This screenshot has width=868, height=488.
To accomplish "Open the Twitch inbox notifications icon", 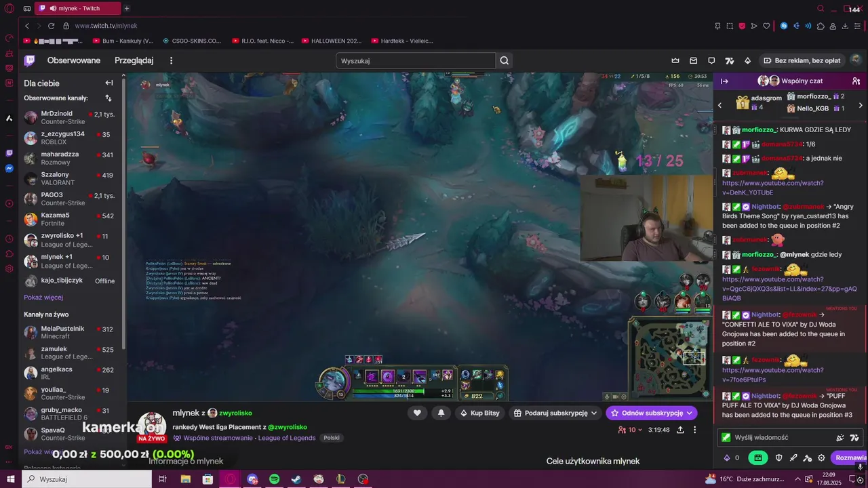I will pos(693,60).
